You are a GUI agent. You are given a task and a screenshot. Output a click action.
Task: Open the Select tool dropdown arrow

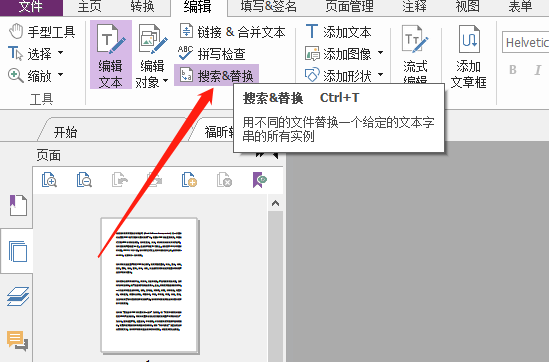[x=60, y=53]
